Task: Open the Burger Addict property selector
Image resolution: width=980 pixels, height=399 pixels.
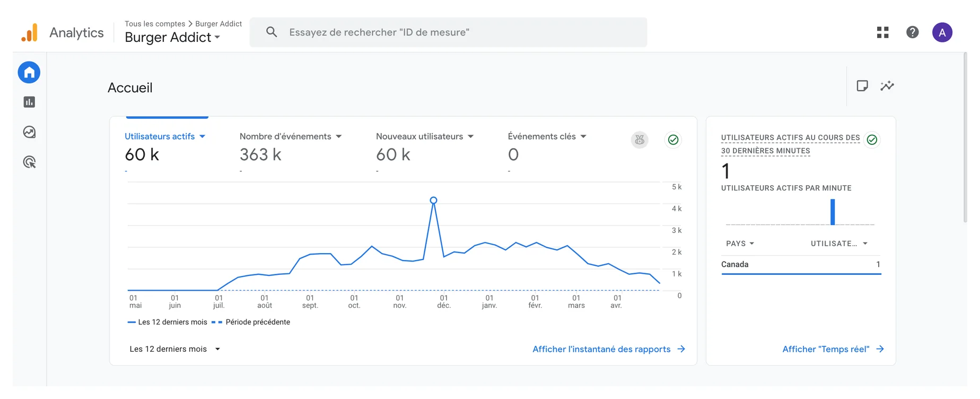Action: pos(172,38)
